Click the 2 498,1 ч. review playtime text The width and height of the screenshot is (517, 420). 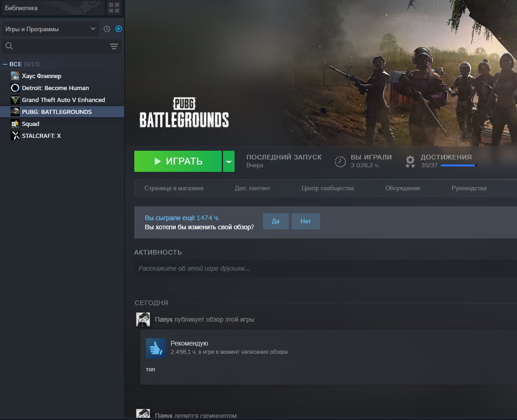click(229, 352)
